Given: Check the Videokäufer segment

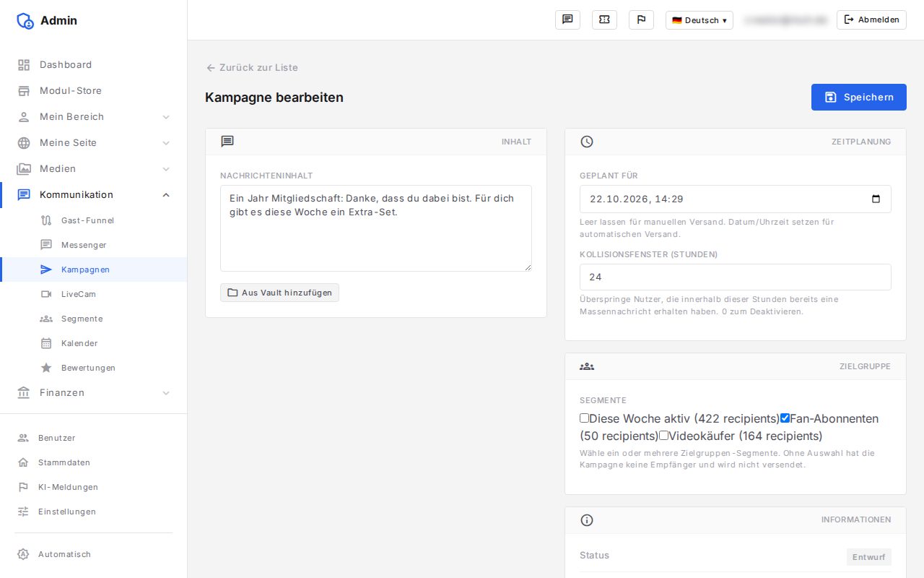Looking at the screenshot, I should click(663, 435).
